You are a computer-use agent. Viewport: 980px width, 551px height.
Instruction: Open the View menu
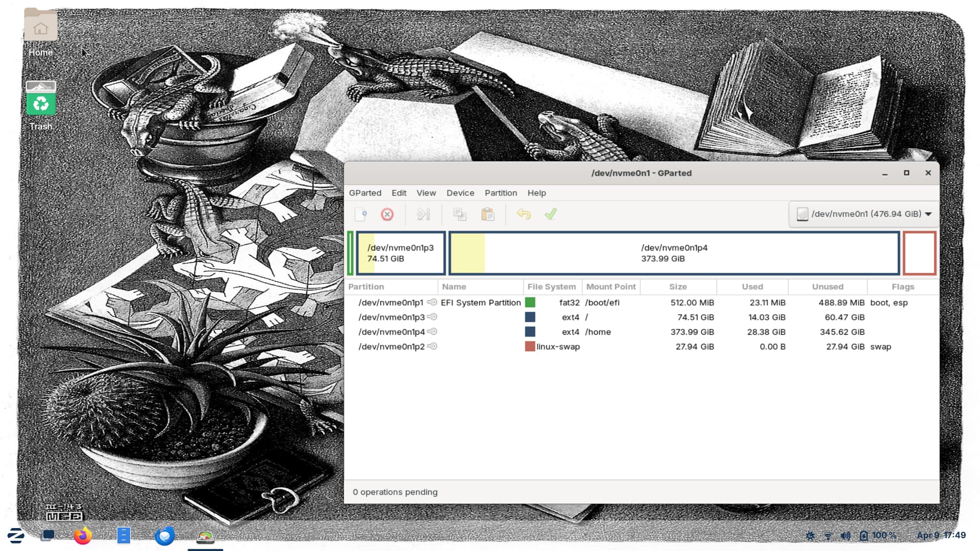tap(426, 193)
